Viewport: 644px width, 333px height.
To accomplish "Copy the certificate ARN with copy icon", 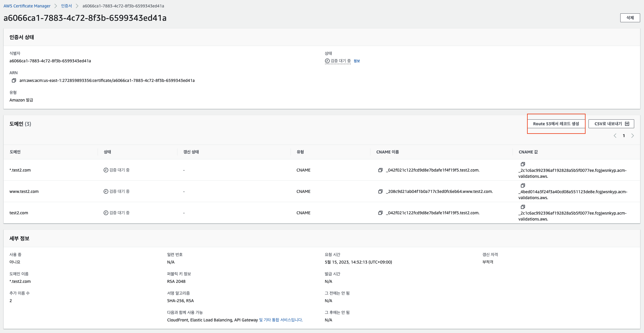I will click(x=14, y=80).
